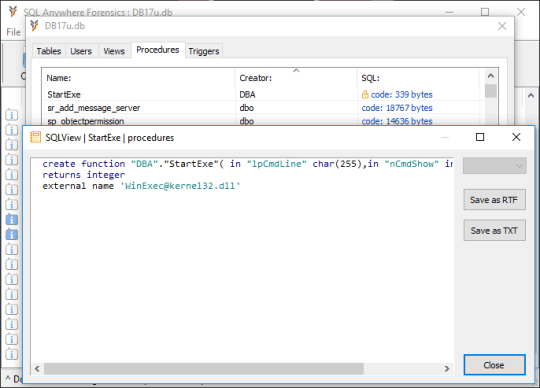Click the scroll-up arrow of procedures list
The height and width of the screenshot is (388, 540).
pyautogui.click(x=491, y=75)
